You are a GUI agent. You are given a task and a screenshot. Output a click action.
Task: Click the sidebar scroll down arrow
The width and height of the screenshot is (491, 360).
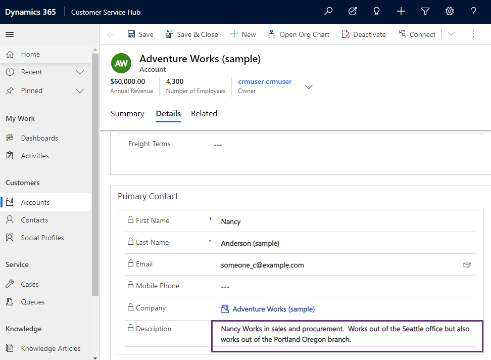[x=95, y=357]
